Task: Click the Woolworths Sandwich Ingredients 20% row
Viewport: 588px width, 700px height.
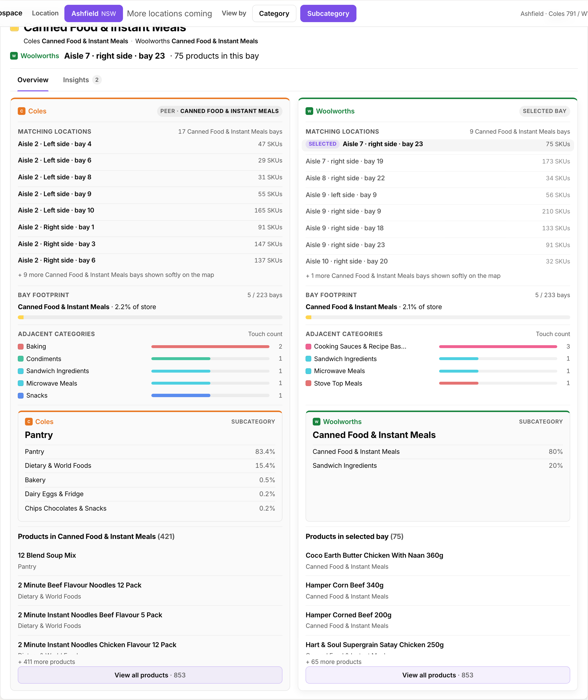Action: coord(438,466)
